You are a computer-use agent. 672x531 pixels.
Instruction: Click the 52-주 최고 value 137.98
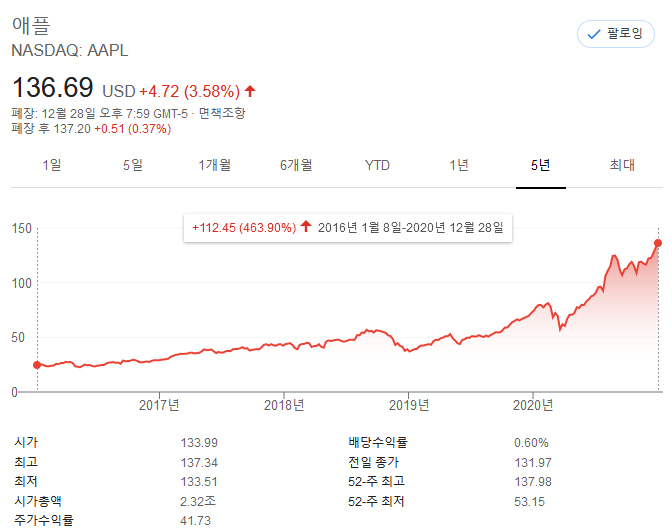[533, 482]
